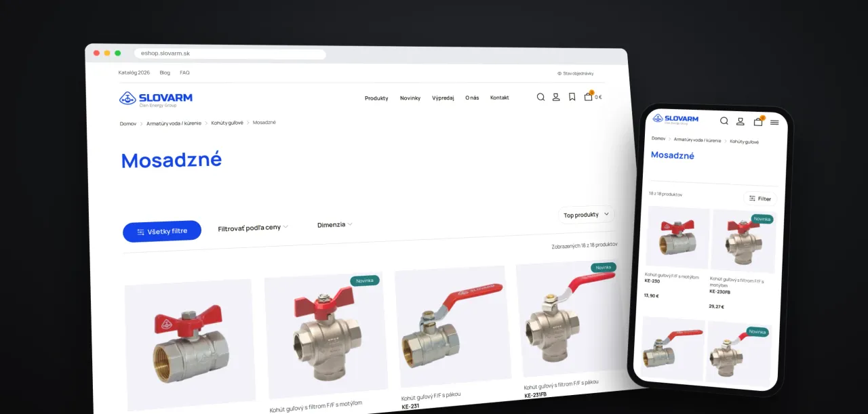This screenshot has width=868, height=414.
Task: Click the browser address bar eshop.slovarm.sk
Action: (x=230, y=54)
